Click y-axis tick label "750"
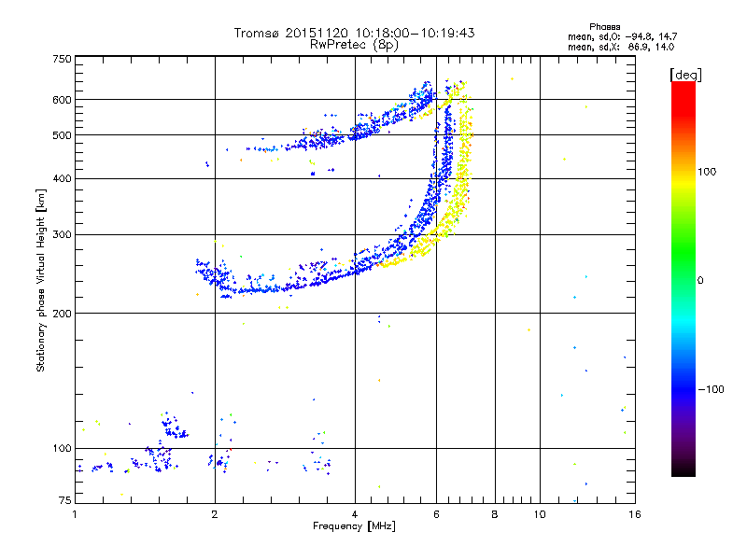 tap(62, 59)
